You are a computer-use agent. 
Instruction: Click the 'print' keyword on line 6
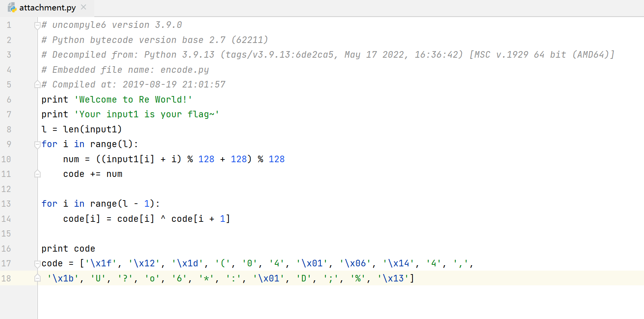[x=55, y=99]
